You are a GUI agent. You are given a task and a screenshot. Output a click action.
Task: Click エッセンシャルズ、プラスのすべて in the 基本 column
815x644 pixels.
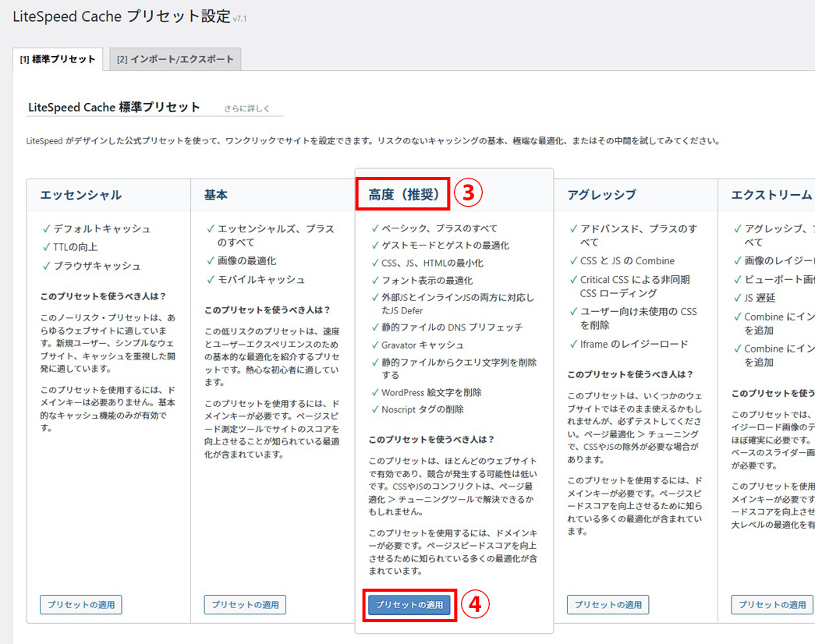pyautogui.click(x=275, y=235)
